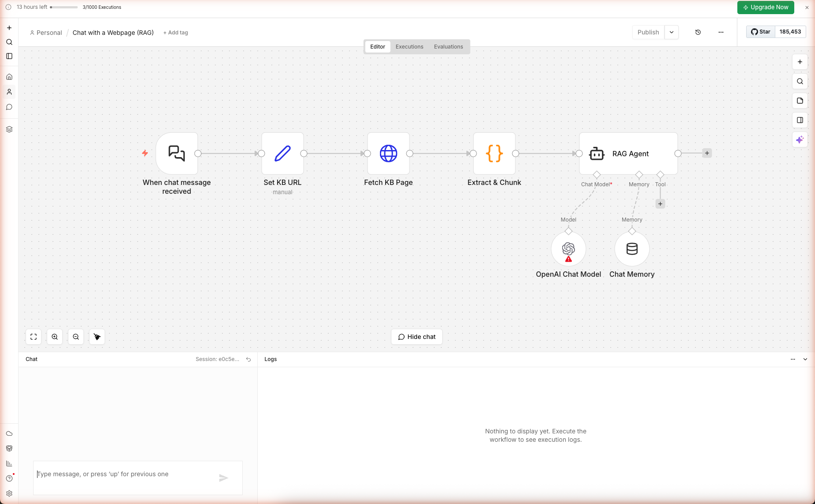Image resolution: width=815 pixels, height=504 pixels.
Task: Click the chat message input field
Action: pos(126,474)
